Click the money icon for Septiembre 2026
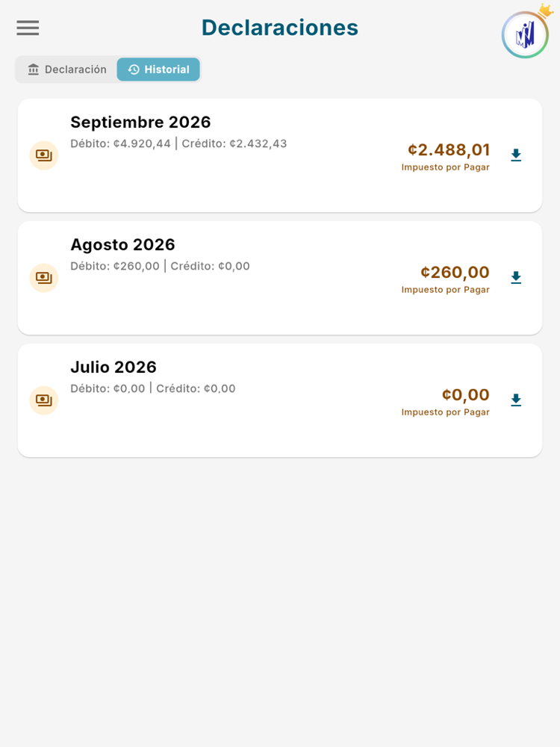 44,155
